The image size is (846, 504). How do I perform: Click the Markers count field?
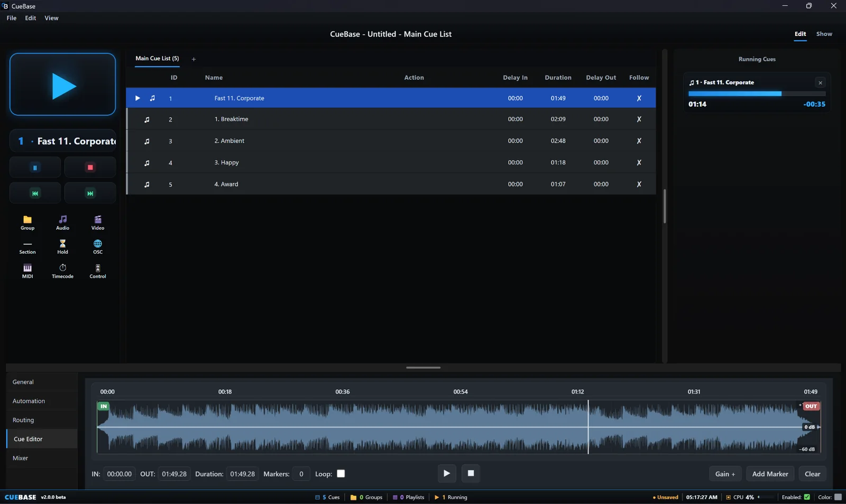point(301,474)
